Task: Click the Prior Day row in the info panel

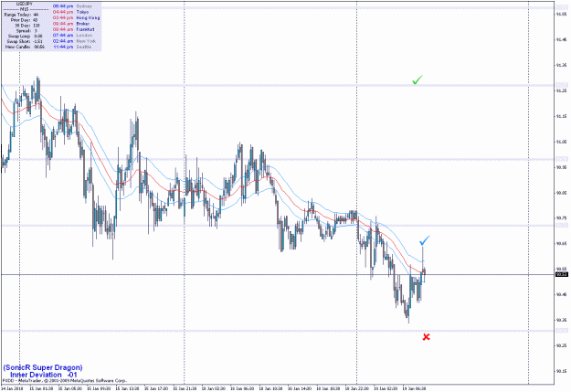Action: [x=24, y=20]
